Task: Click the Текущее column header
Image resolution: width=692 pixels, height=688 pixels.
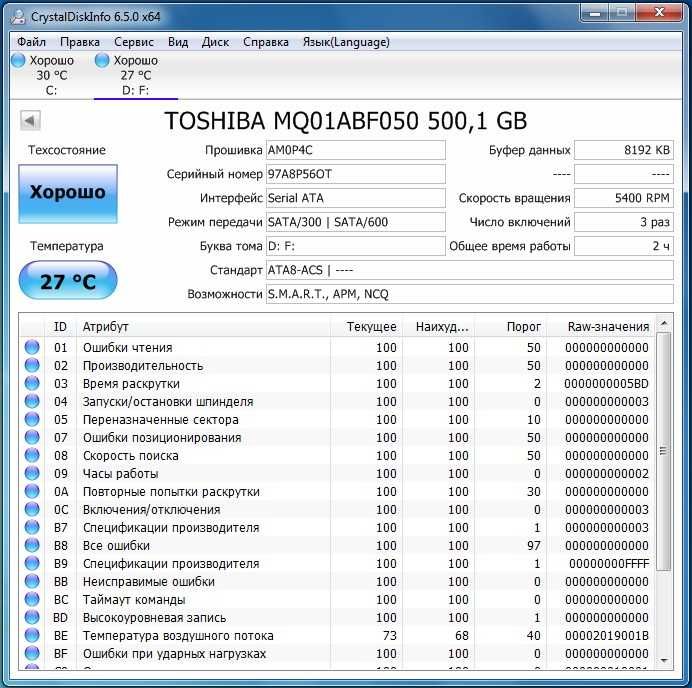Action: click(366, 327)
